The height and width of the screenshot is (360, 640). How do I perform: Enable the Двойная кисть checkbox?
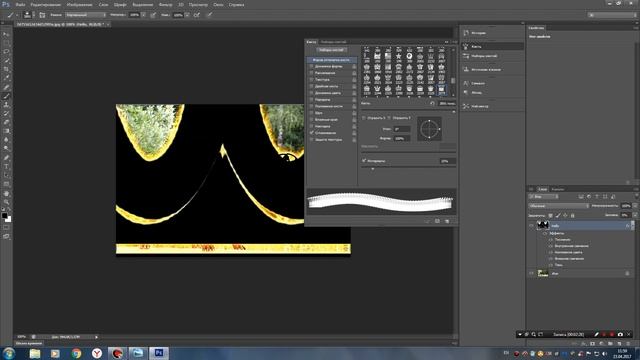tap(311, 86)
